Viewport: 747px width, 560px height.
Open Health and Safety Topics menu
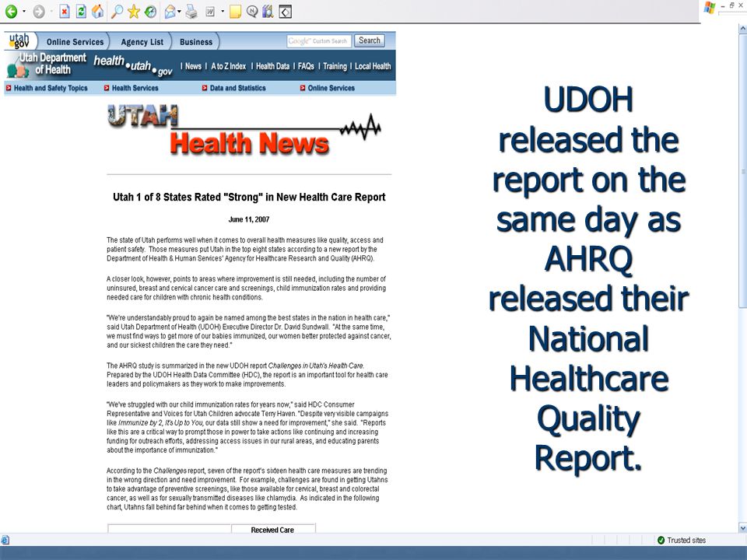pyautogui.click(x=47, y=88)
